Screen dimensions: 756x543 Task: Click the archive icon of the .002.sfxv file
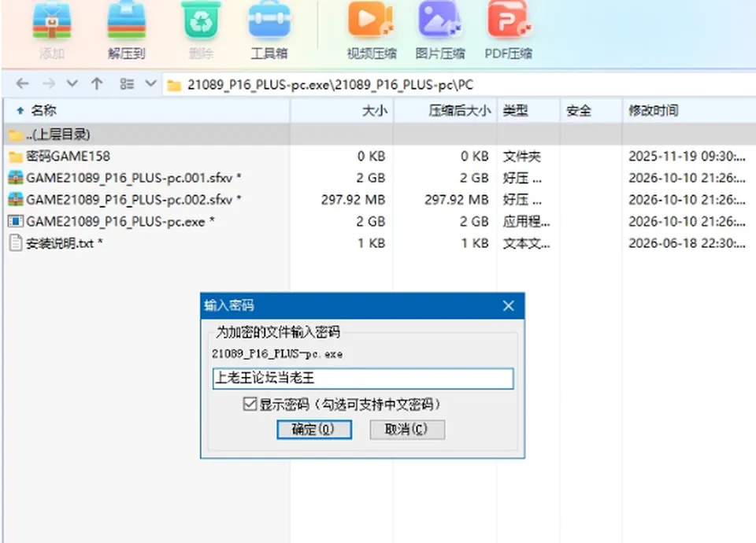tap(16, 199)
